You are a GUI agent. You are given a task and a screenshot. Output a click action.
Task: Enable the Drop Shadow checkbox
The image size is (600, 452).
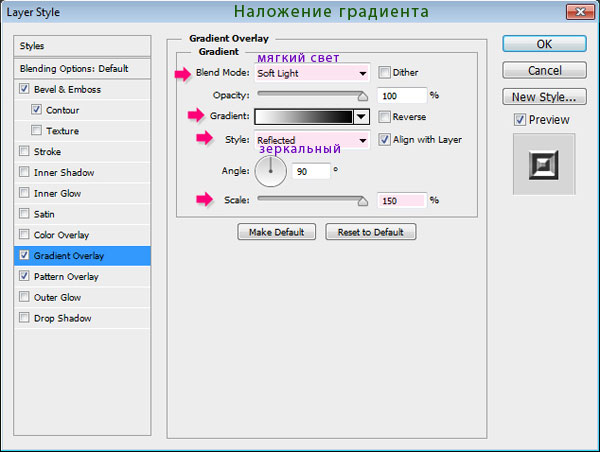[24, 317]
